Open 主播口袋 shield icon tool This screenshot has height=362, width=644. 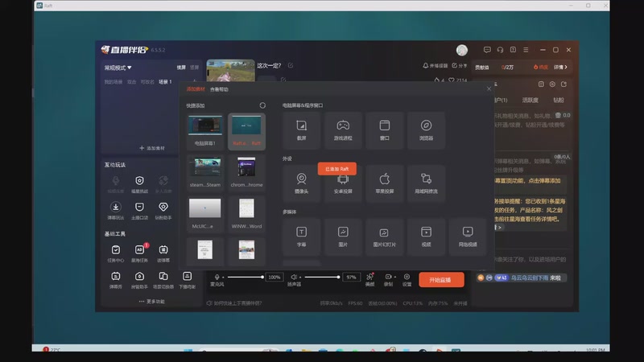139,211
